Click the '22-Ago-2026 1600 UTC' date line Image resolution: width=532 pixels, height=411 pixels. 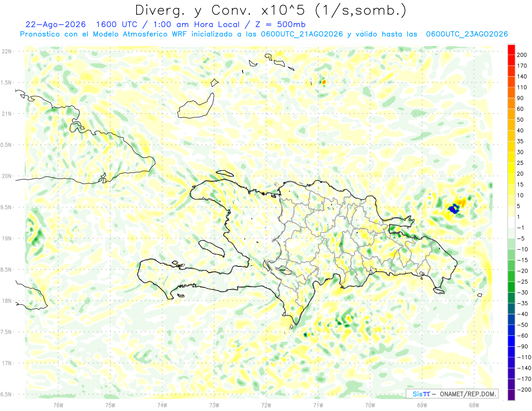(x=166, y=24)
